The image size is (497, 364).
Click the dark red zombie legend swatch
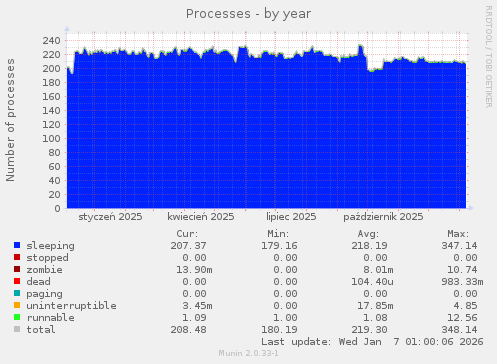click(17, 269)
